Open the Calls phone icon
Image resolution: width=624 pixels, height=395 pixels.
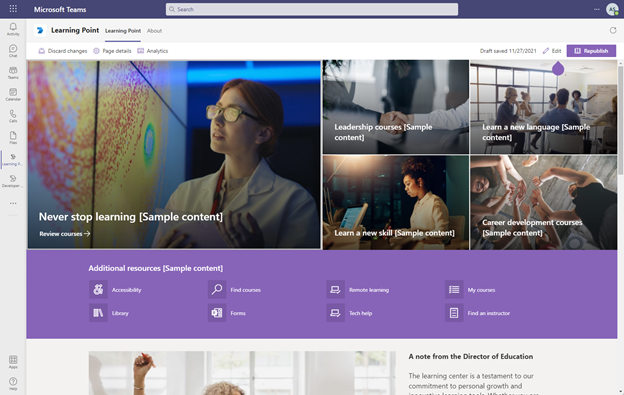(x=13, y=116)
